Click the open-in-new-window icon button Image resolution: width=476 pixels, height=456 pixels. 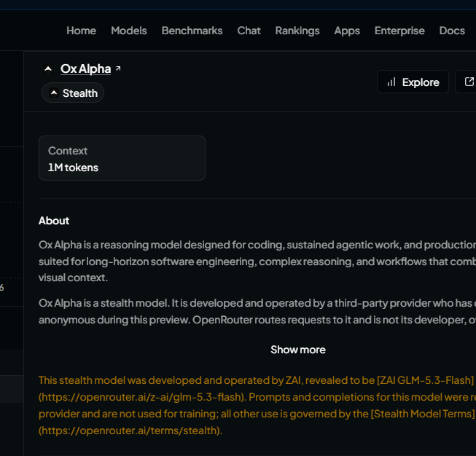pos(469,82)
